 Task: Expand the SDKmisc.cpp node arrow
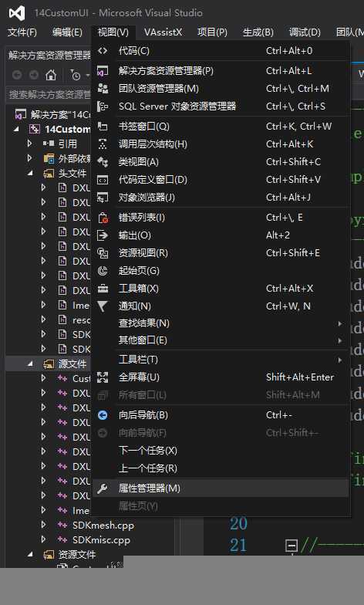(x=43, y=539)
